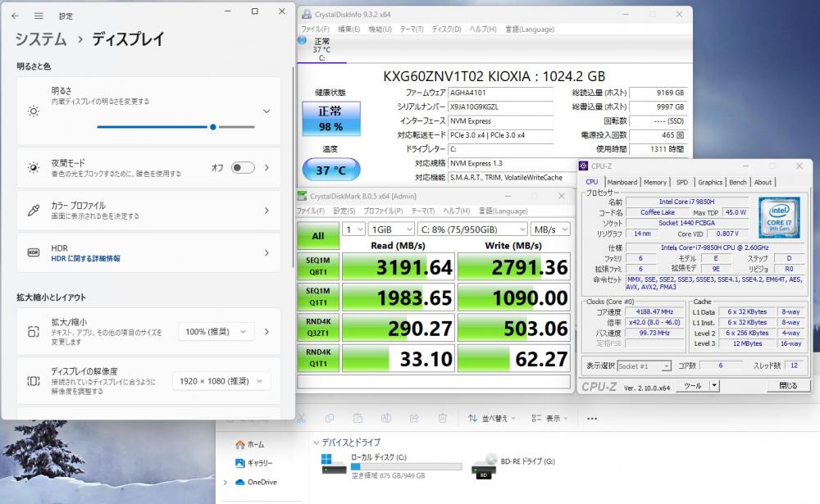Click the Settings window vertical scrollbar

[x=293, y=167]
